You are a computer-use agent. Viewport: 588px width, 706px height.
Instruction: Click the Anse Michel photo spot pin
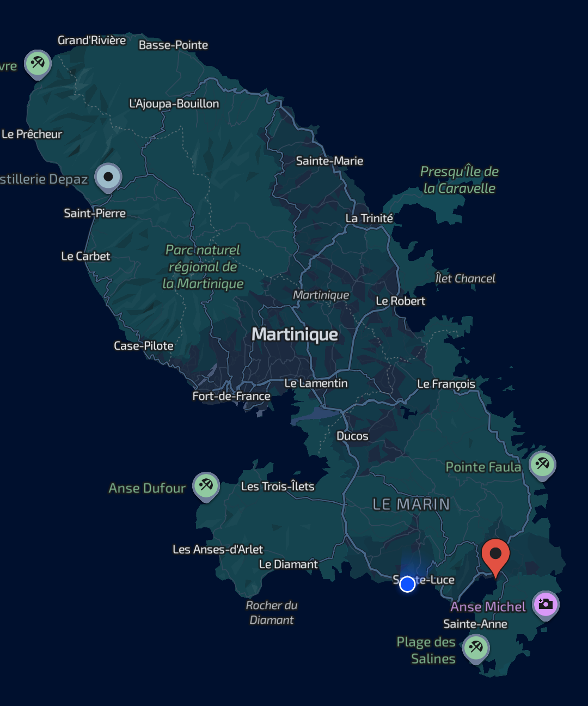[x=546, y=604]
